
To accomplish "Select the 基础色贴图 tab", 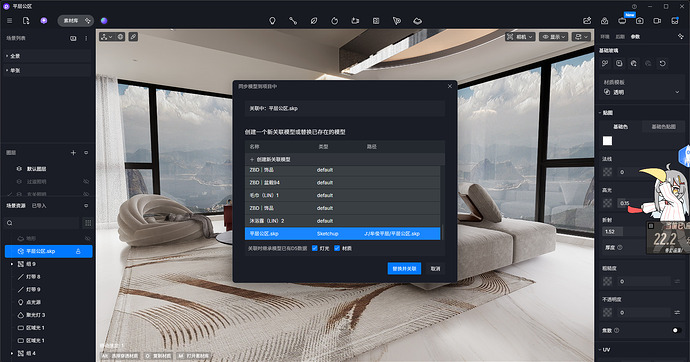I will [x=663, y=127].
